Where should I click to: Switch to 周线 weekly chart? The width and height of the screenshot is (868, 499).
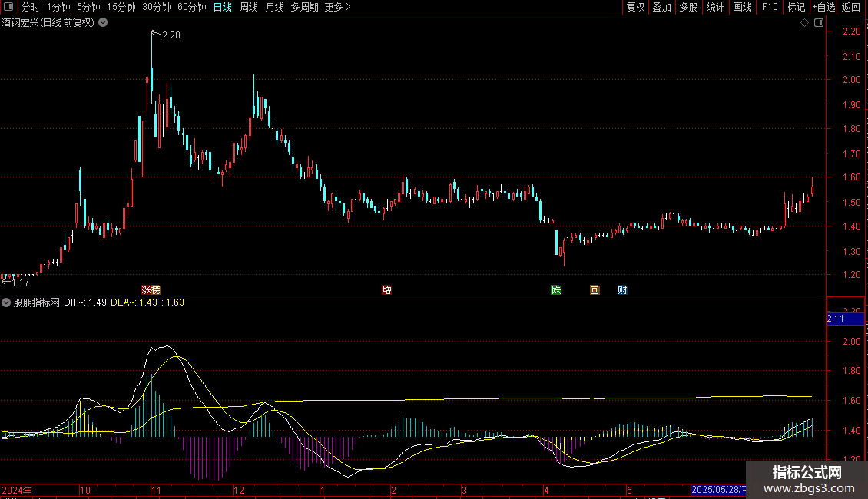click(249, 7)
